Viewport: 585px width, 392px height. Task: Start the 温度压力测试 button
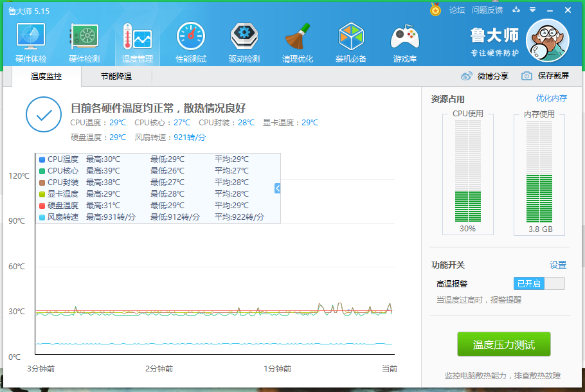tap(503, 344)
